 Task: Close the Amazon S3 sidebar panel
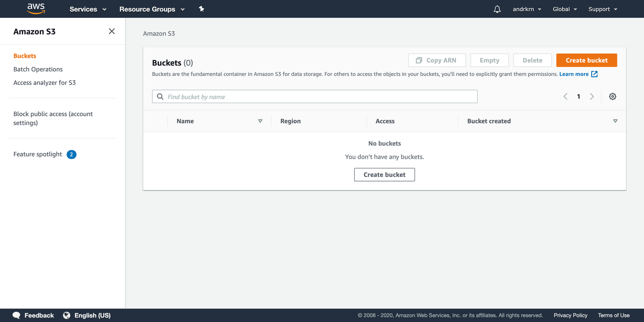tap(112, 31)
